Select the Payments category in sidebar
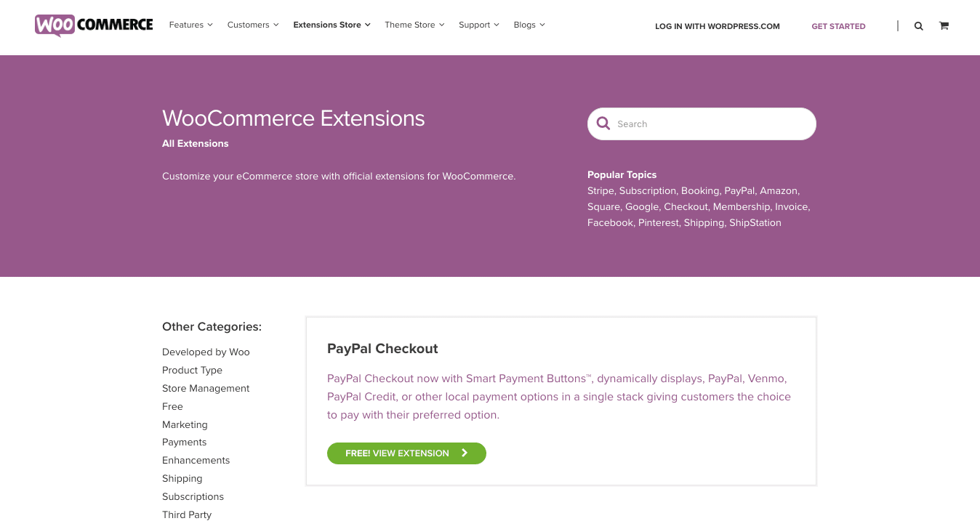The image size is (980, 521). [184, 442]
